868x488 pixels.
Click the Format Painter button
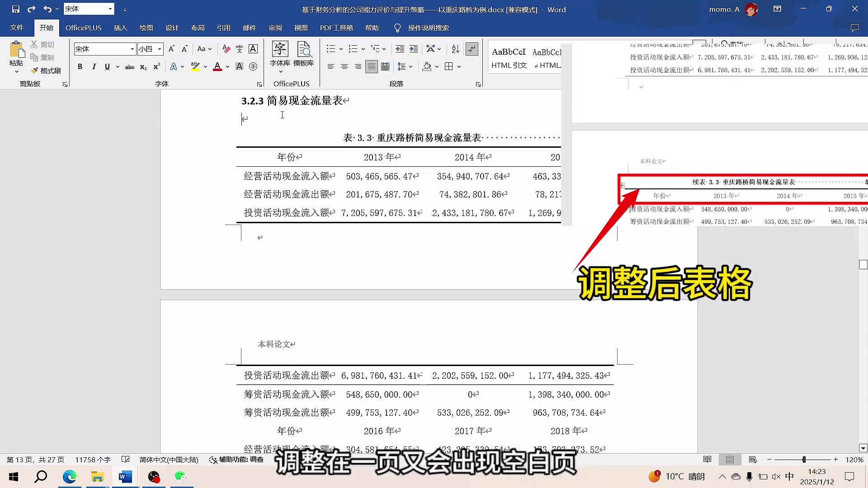click(x=46, y=70)
